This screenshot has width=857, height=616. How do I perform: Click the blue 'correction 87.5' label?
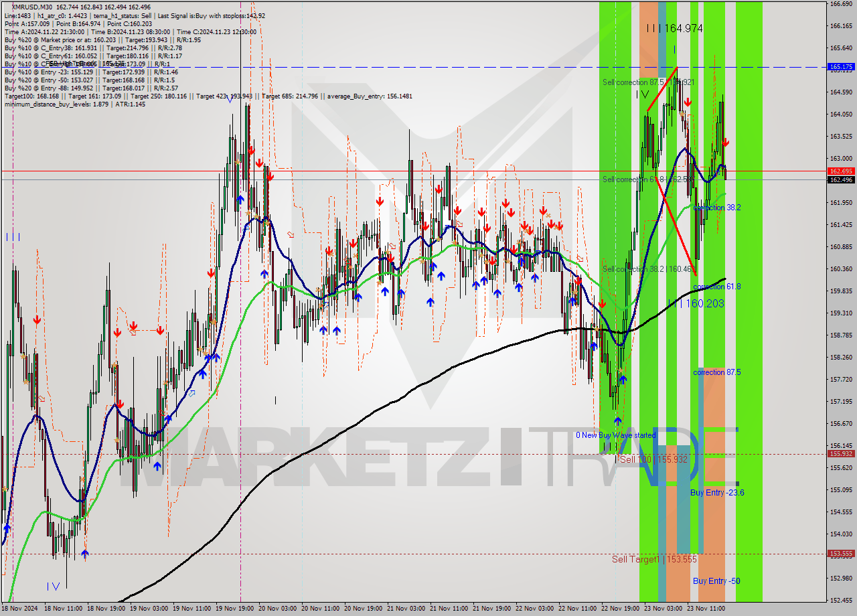click(x=717, y=372)
